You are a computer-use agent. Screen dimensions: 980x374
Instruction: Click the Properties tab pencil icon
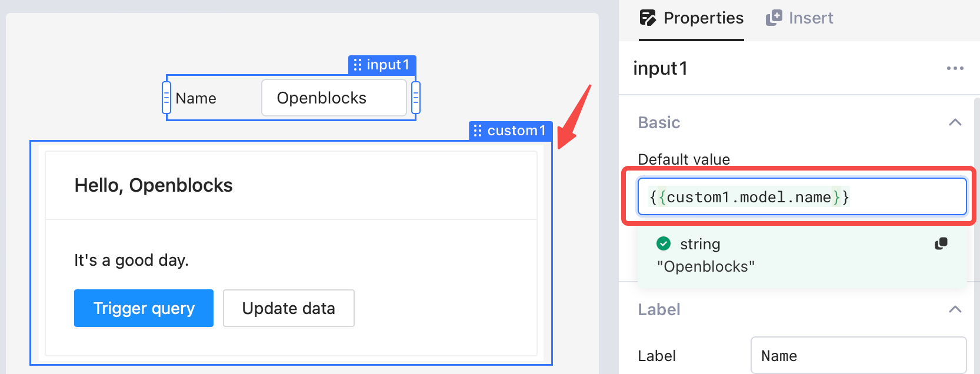[x=648, y=18]
